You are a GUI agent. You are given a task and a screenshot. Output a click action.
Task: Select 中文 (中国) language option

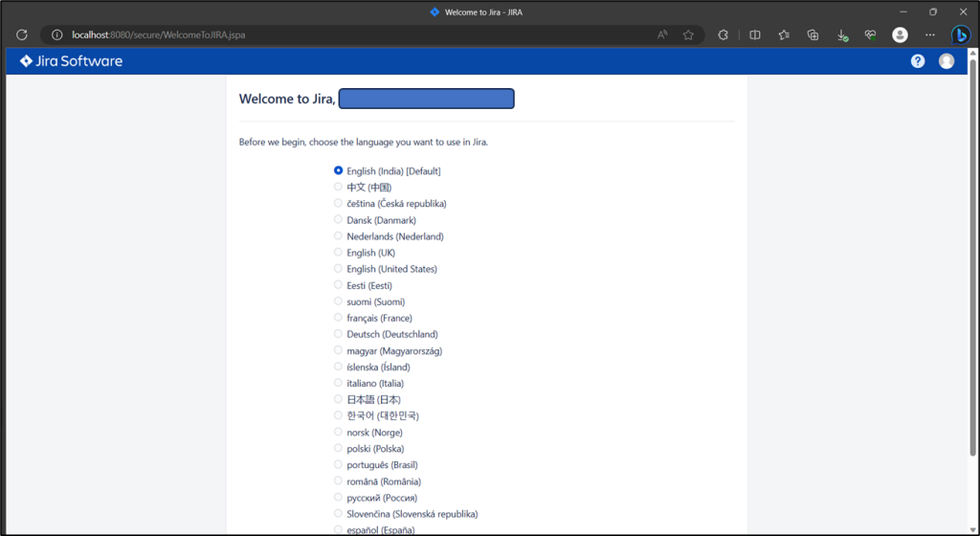[x=338, y=187]
